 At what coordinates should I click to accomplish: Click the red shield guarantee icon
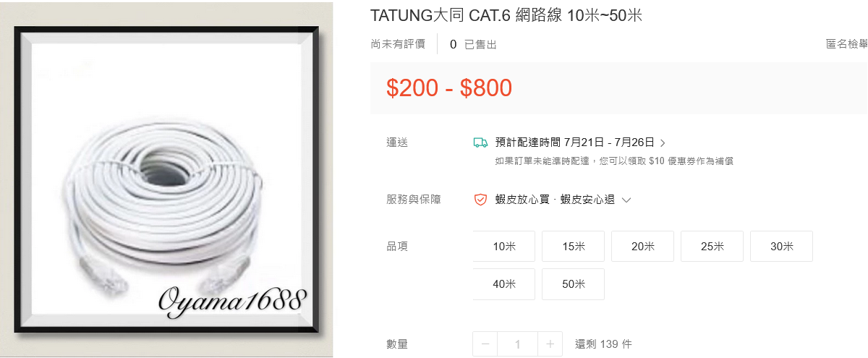480,200
